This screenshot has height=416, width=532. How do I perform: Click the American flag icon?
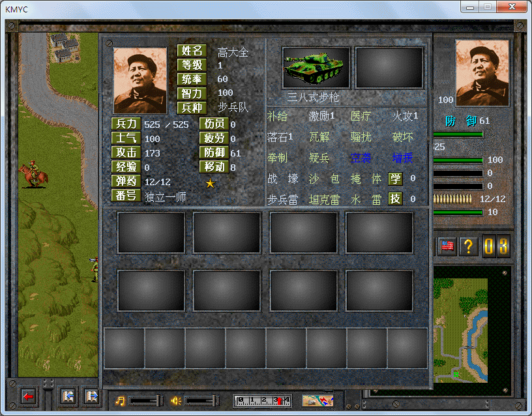coord(447,246)
